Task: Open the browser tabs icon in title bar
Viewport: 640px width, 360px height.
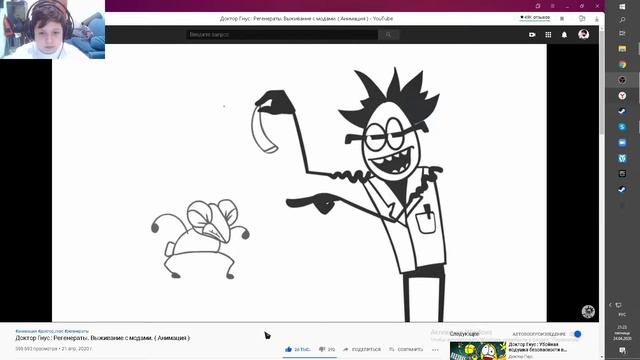Action: coord(538,6)
